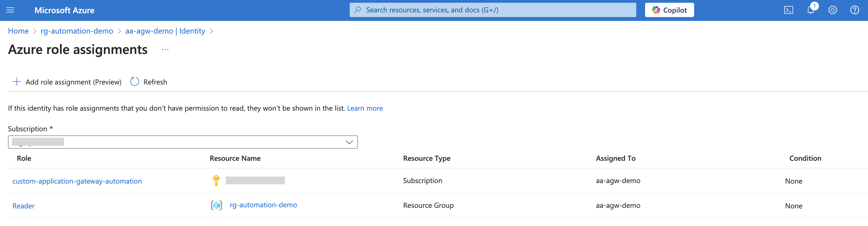Click the subscription key icon
This screenshot has width=868, height=226.
pyautogui.click(x=216, y=181)
